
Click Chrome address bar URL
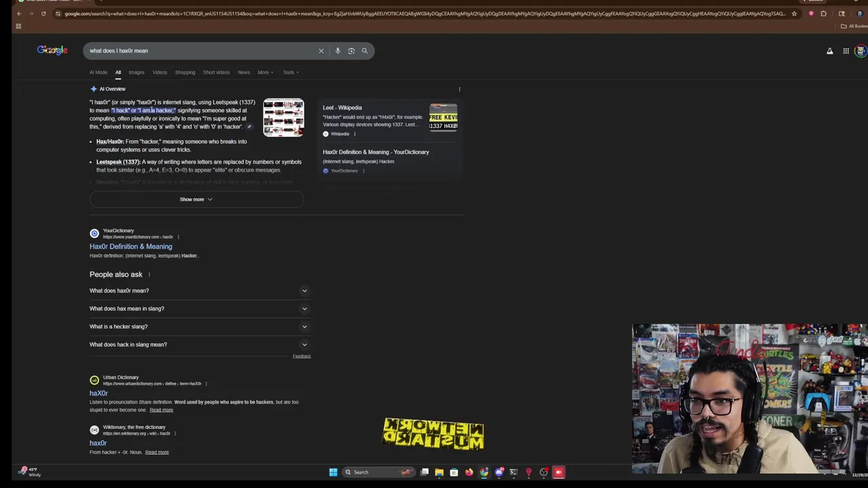[425, 14]
